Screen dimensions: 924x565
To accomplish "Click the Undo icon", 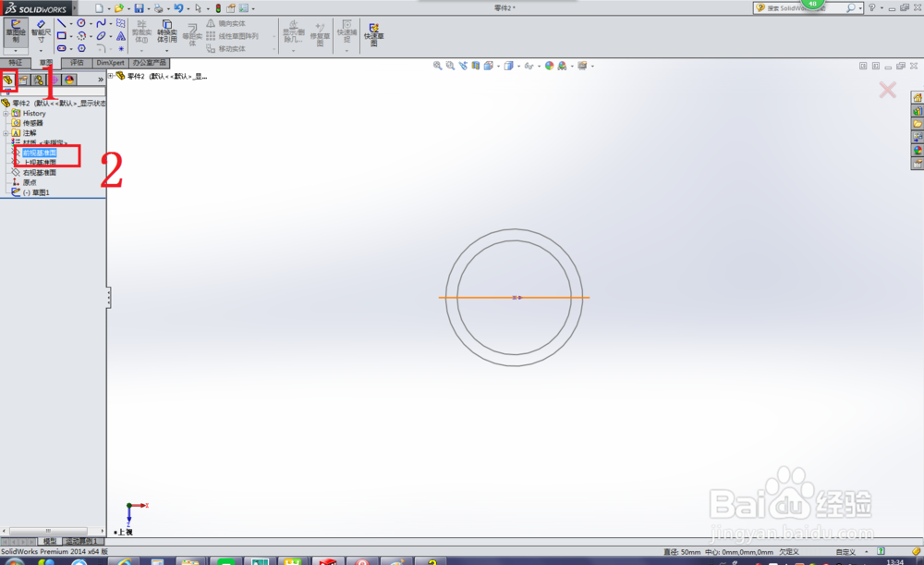I will 178,8.
